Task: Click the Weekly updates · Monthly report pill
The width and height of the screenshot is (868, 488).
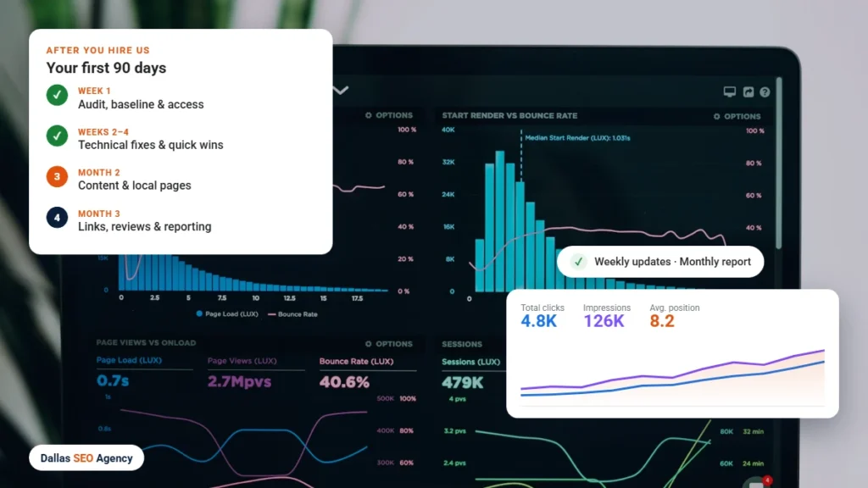Action: point(660,262)
